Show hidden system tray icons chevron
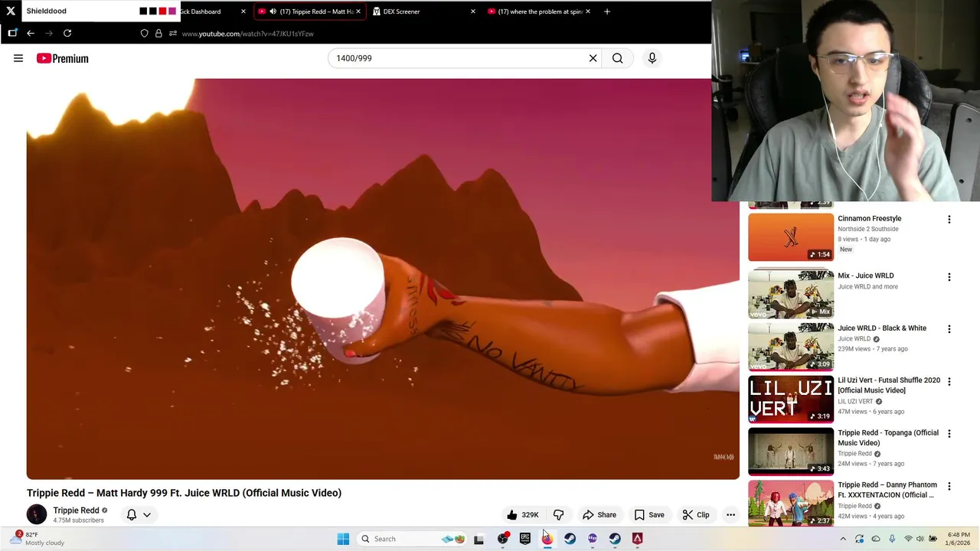Screen dimensions: 980x551 coord(843,539)
